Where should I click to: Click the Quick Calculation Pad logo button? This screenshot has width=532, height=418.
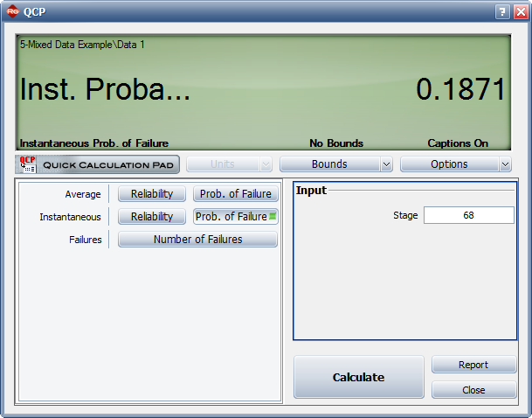tap(97, 164)
